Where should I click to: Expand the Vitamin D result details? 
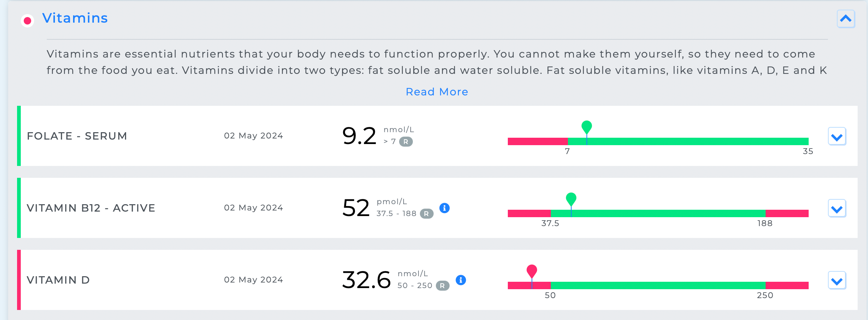837,281
